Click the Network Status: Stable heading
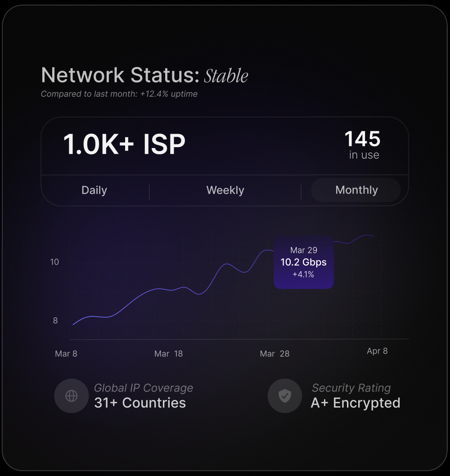The height and width of the screenshot is (476, 450). [144, 75]
